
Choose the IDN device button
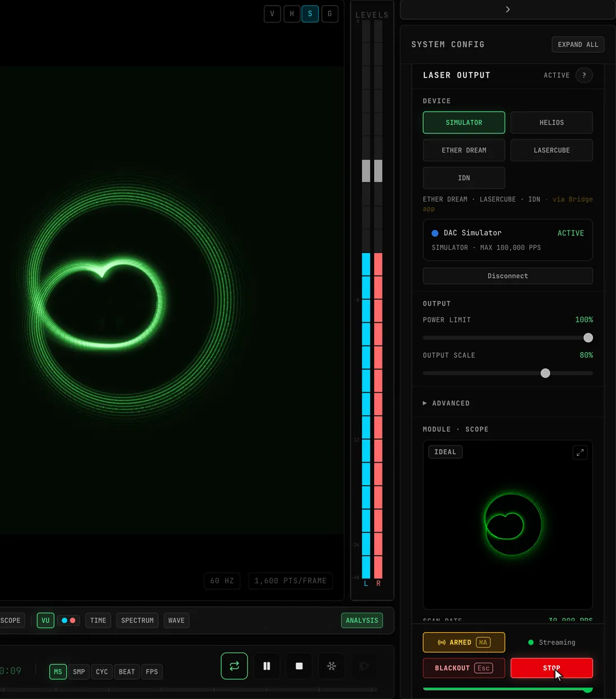pyautogui.click(x=464, y=178)
